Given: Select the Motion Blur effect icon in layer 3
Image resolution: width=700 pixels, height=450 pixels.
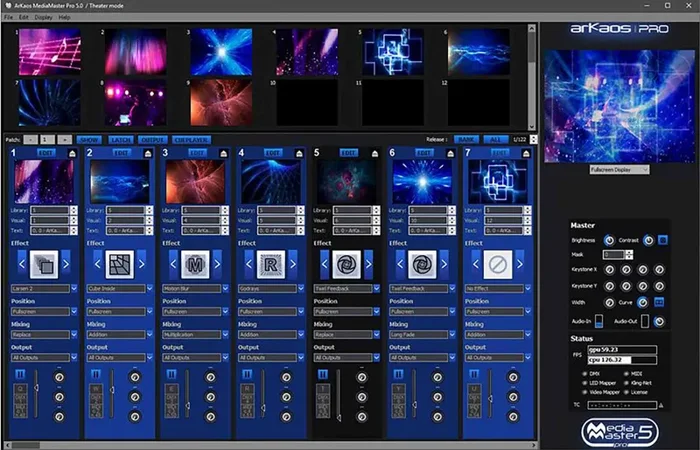Looking at the screenshot, I should pos(195,264).
